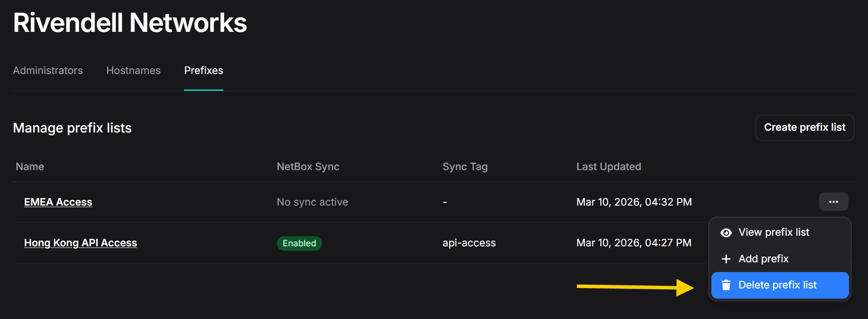The width and height of the screenshot is (868, 319).
Task: Click the NetBox Sync column header
Action: coord(308,167)
